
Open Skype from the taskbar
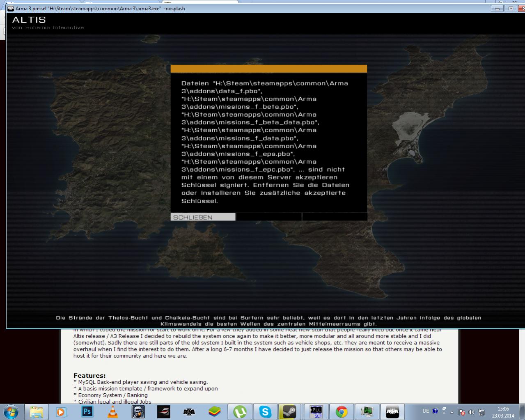click(x=265, y=411)
